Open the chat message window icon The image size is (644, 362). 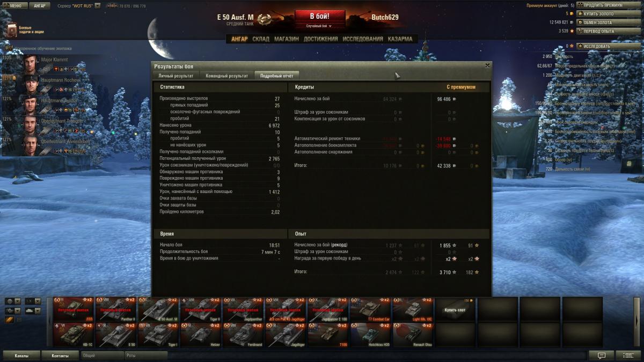[601, 356]
